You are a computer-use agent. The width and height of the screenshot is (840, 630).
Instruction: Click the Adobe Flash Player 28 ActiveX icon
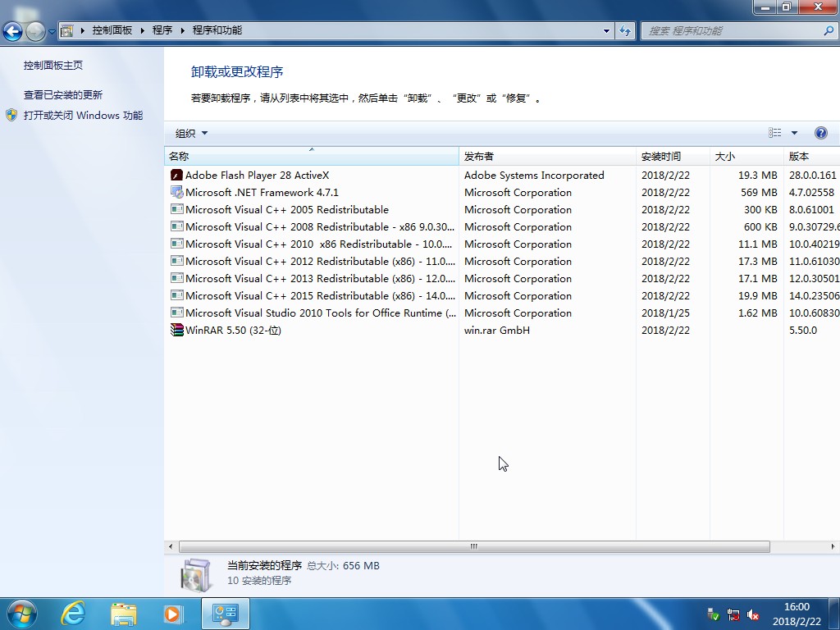176,175
